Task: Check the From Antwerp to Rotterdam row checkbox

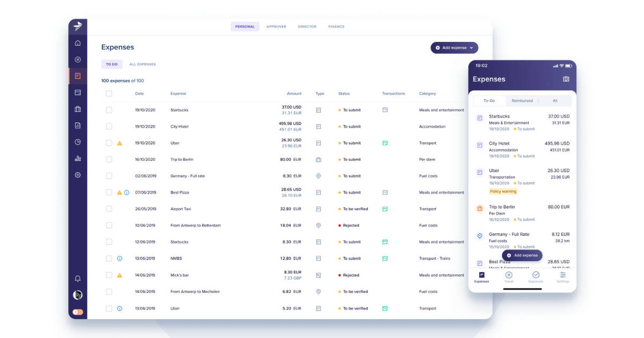Action: point(109,225)
